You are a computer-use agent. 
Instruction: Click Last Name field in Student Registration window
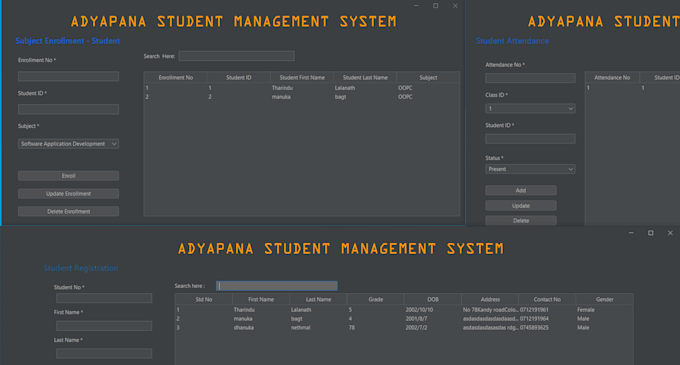104,353
